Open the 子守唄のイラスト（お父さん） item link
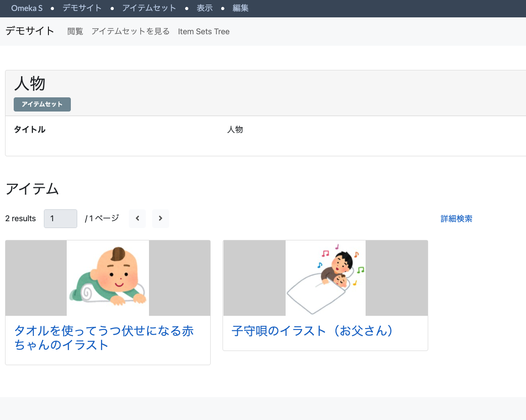The image size is (526, 420). [x=311, y=331]
